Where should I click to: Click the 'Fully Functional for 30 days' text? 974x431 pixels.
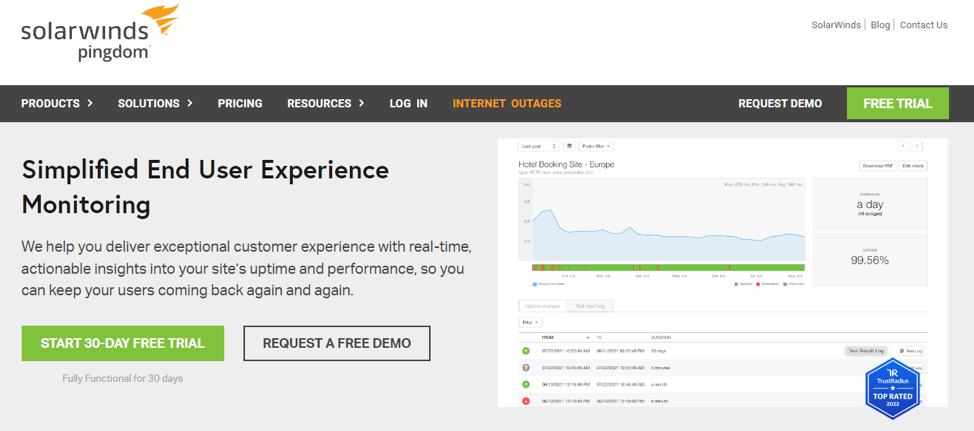pos(123,378)
